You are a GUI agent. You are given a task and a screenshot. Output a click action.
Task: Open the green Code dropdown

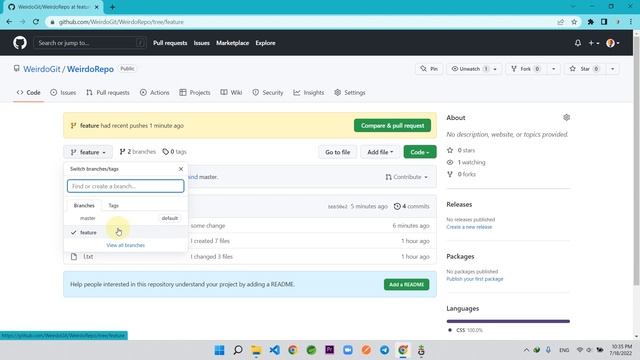[420, 152]
